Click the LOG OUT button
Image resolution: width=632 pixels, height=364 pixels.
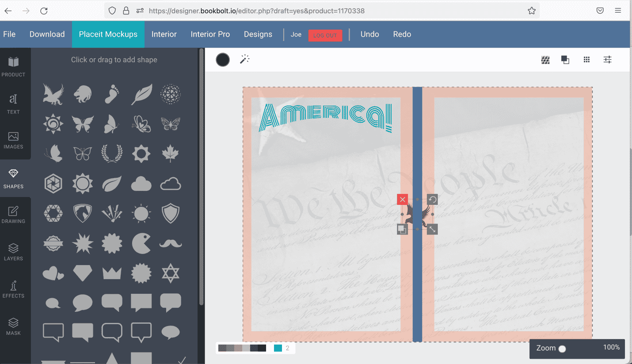325,35
